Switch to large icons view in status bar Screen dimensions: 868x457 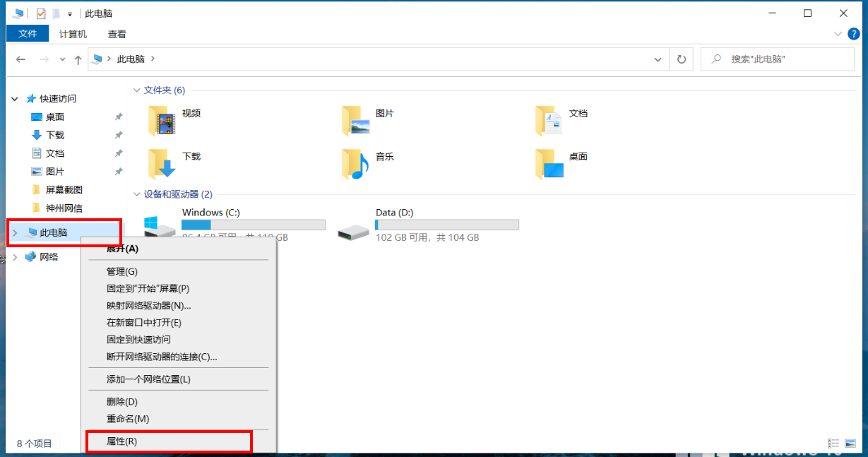tap(851, 443)
